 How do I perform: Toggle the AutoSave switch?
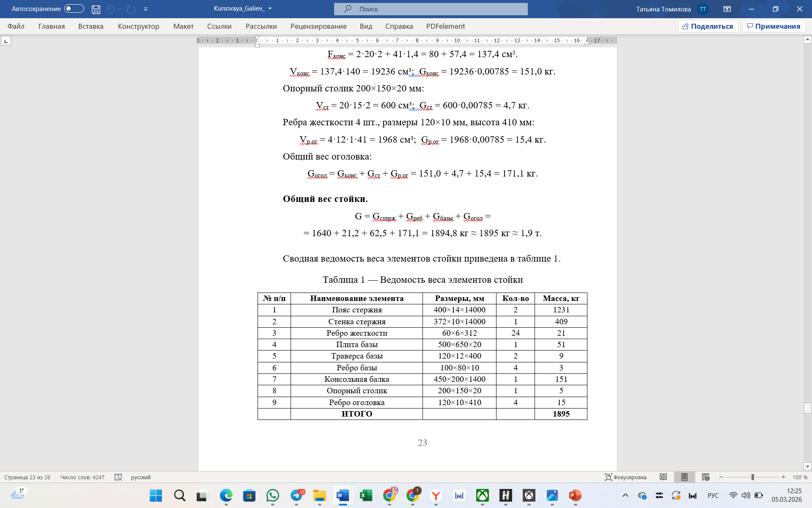click(x=74, y=9)
